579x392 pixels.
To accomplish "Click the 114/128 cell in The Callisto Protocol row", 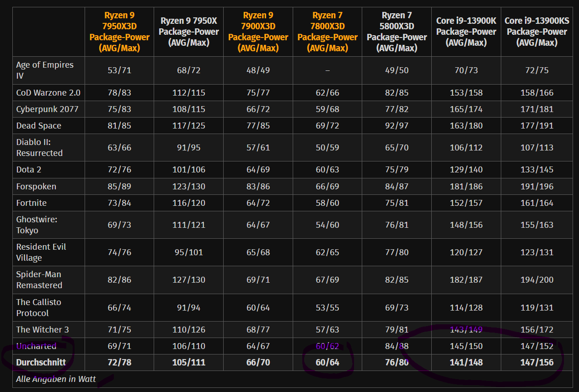I will click(x=466, y=307).
